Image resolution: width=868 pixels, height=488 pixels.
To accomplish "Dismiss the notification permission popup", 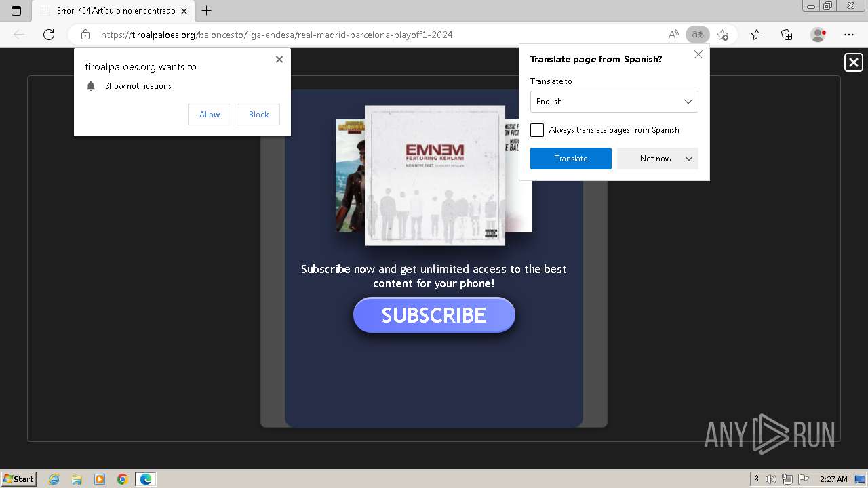I will point(279,59).
